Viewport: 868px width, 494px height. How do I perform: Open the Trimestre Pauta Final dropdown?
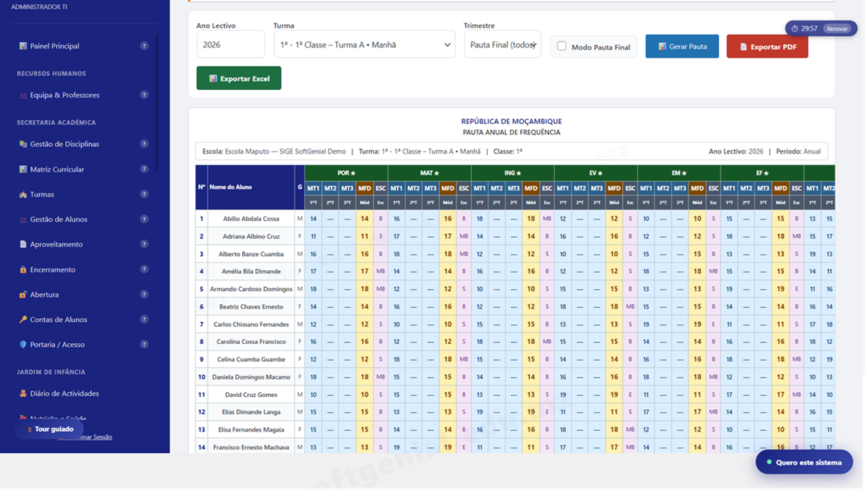(x=502, y=43)
